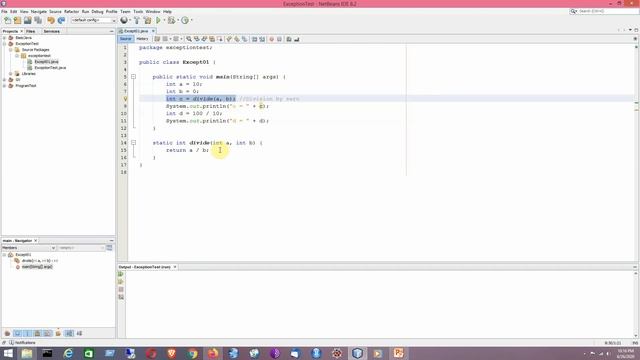Toggle the History view button
This screenshot has width=640, height=360.
click(x=142, y=39)
